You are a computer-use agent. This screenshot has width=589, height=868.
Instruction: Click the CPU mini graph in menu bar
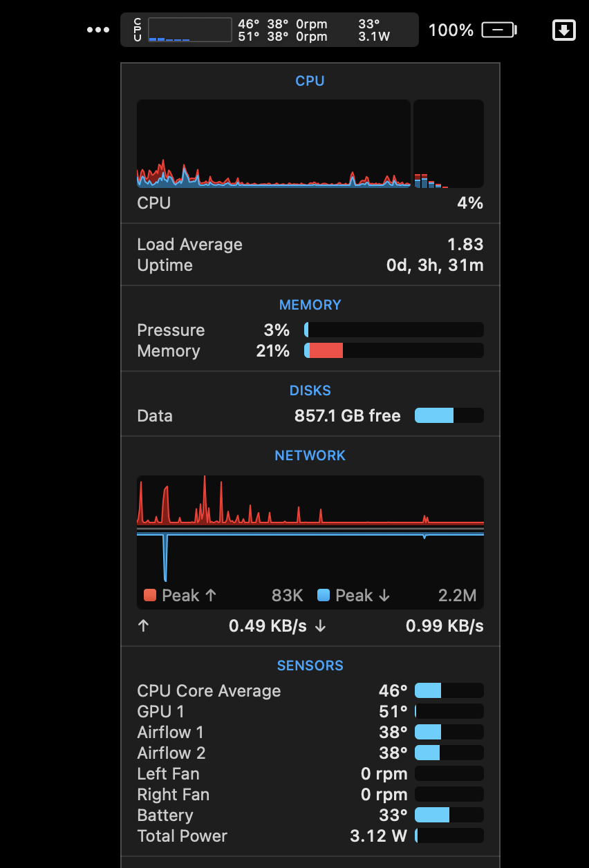point(190,30)
